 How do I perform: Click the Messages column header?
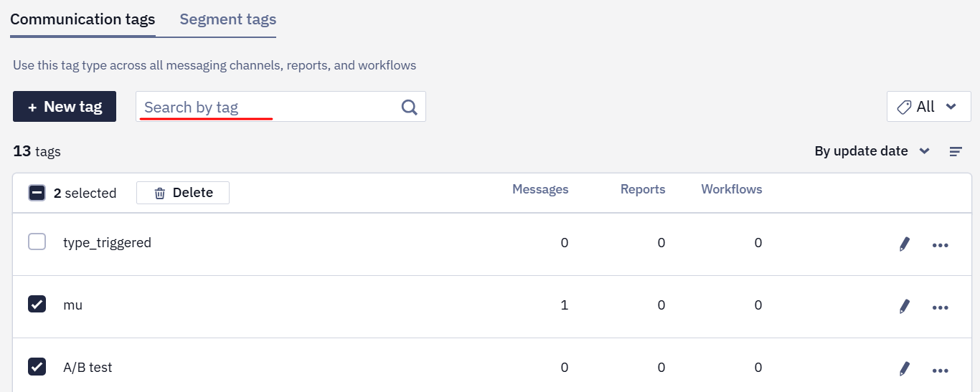(x=540, y=189)
